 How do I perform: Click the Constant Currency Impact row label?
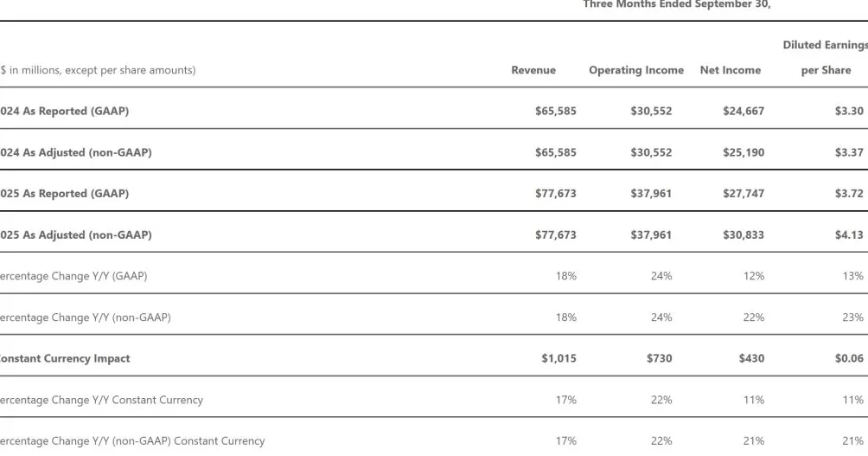(66, 358)
